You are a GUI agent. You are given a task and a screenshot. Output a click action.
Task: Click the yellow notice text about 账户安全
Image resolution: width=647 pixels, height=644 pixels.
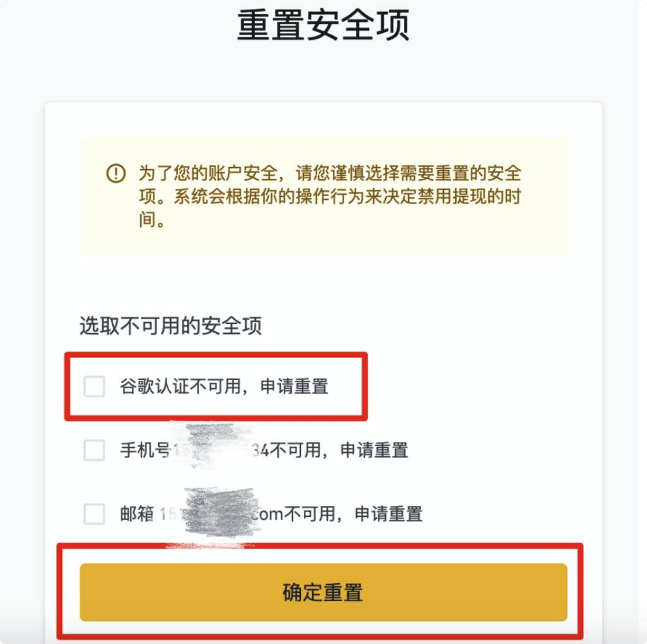click(x=330, y=197)
